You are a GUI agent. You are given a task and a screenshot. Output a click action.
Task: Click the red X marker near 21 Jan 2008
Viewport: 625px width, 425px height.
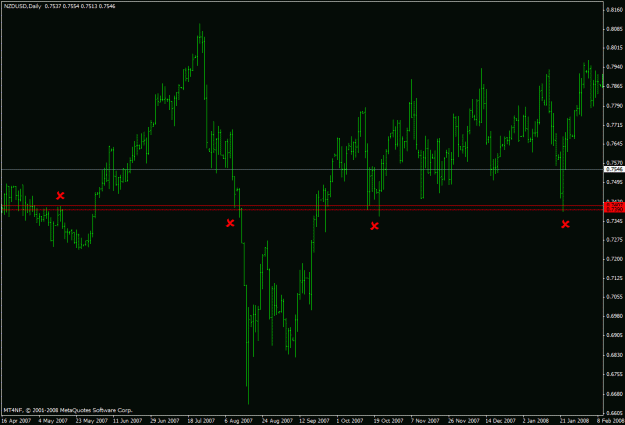click(x=565, y=224)
